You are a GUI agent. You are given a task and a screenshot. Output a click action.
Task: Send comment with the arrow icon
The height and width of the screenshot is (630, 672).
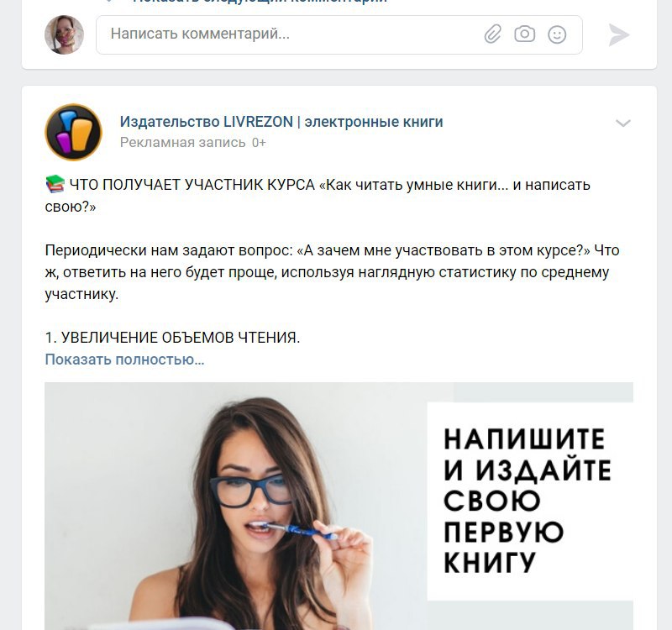(x=618, y=34)
